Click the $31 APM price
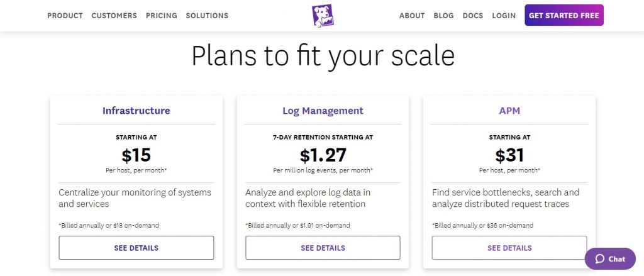644x276 pixels. (x=509, y=155)
